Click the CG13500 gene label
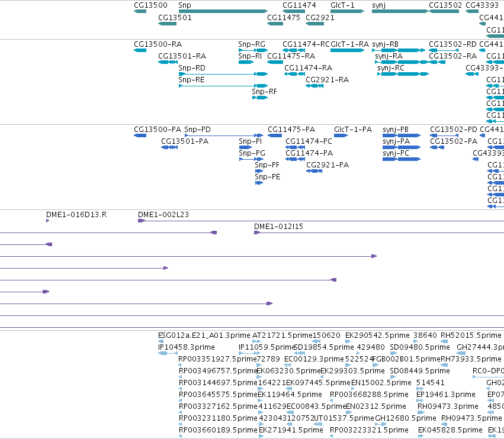 click(x=150, y=5)
